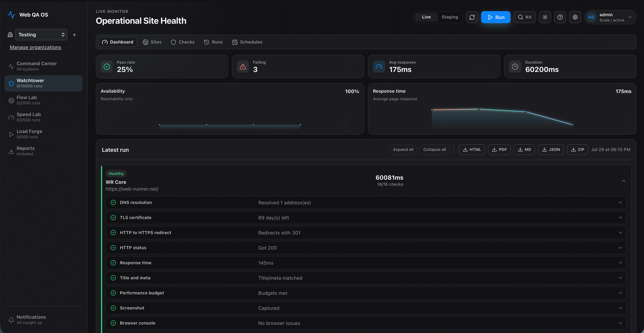The width and height of the screenshot is (644, 333).
Task: Click the last point on Response time chart
Action: pos(572,125)
